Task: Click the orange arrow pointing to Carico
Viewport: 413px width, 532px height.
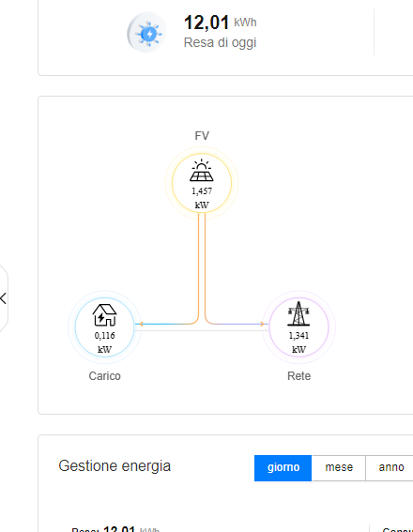Action: coord(141,324)
